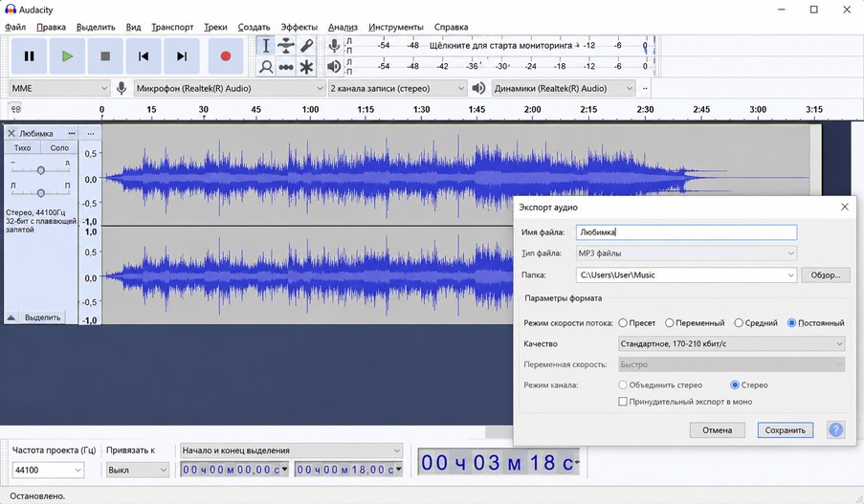The image size is (864, 504).
Task: Close the Экспорт аудио dialog
Action: pyautogui.click(x=845, y=208)
